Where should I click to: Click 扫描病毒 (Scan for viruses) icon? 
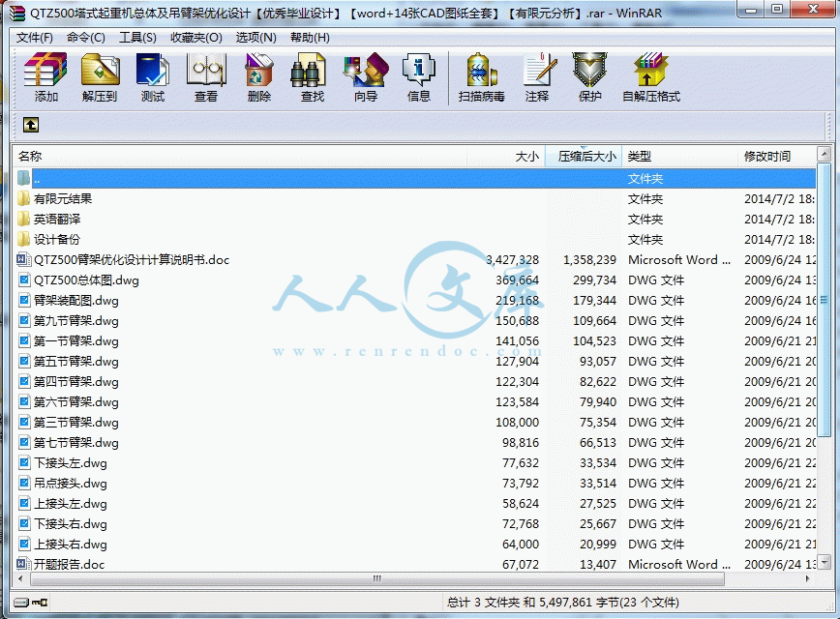(x=482, y=76)
